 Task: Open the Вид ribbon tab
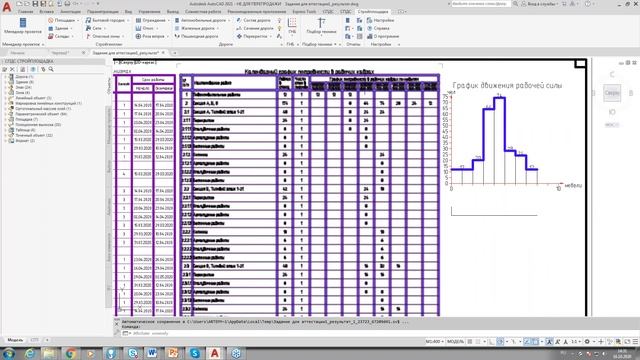click(x=128, y=12)
